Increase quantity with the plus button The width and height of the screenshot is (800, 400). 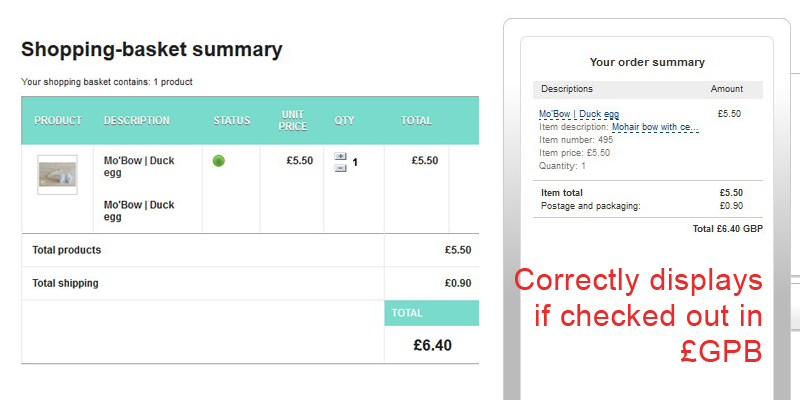[340, 156]
